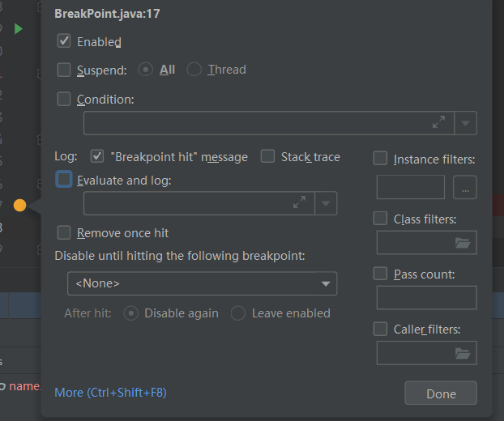
Task: Browse Caller filters folder icon
Action: 463,353
